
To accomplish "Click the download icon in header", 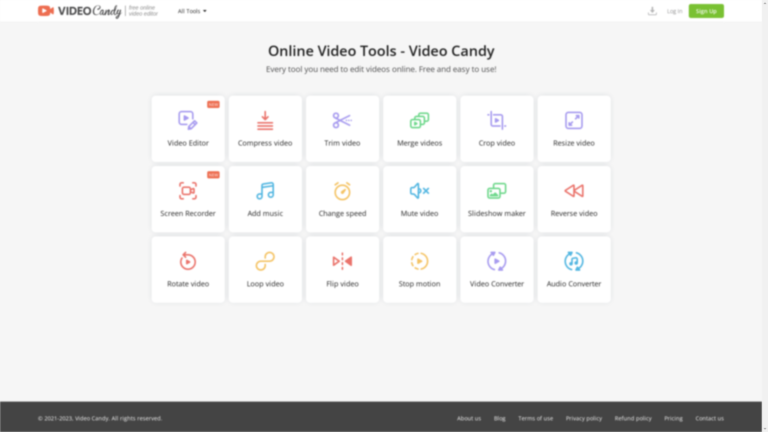I will [652, 11].
